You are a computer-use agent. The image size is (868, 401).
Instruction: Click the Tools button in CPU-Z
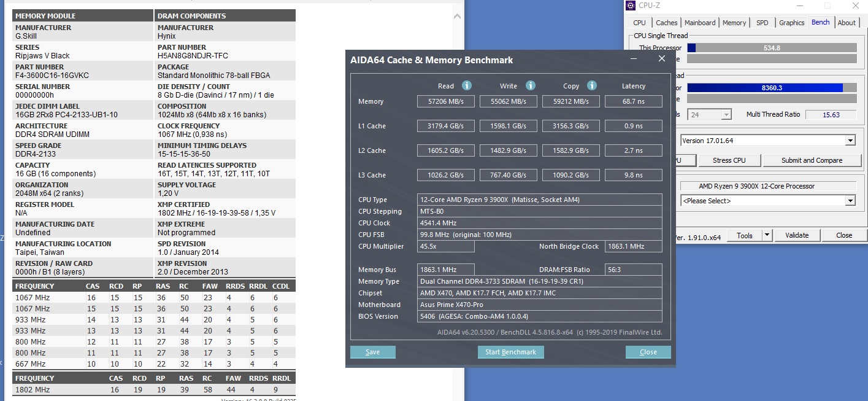click(745, 235)
